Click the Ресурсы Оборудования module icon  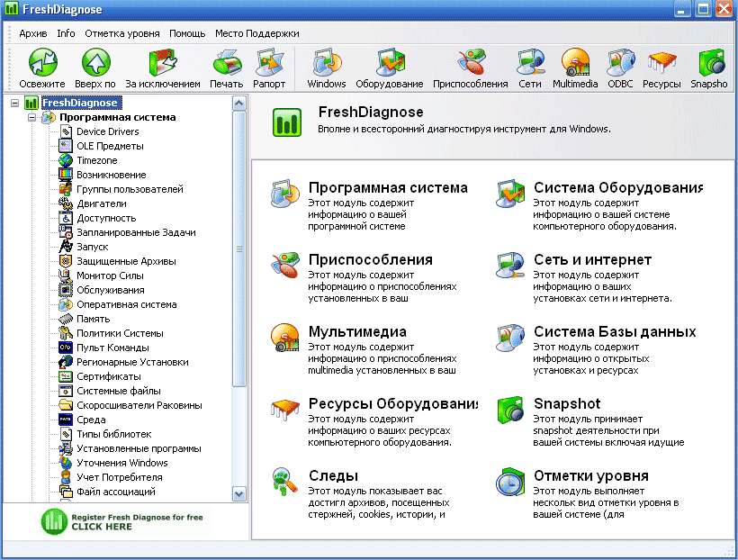[285, 410]
